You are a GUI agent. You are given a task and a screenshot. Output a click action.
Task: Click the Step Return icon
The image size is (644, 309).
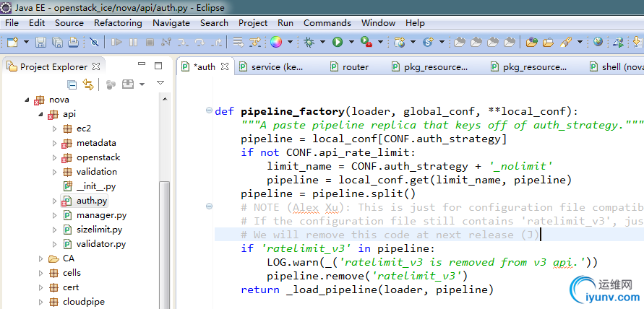click(216, 42)
